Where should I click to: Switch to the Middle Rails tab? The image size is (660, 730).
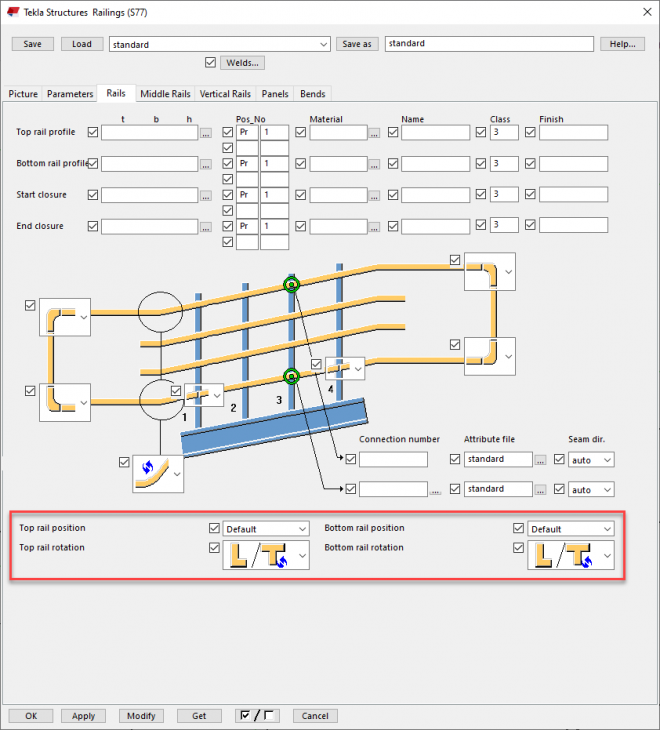click(165, 94)
